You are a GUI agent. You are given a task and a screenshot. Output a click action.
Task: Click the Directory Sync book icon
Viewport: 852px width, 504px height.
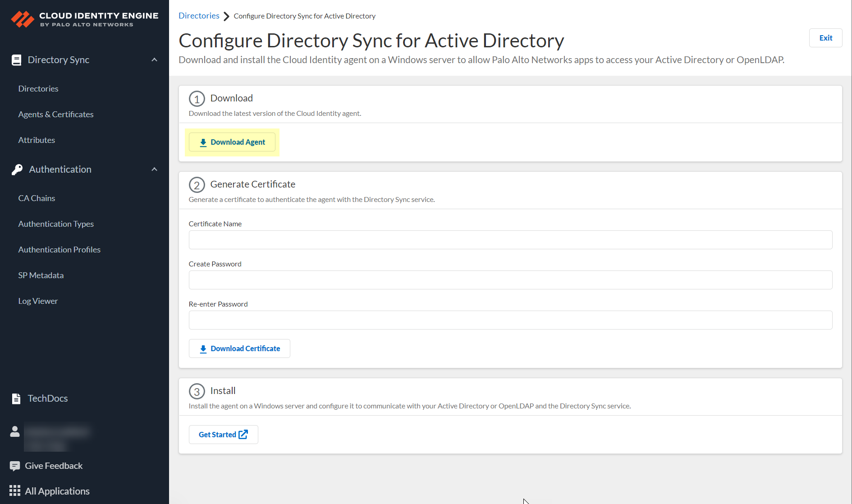(16, 60)
